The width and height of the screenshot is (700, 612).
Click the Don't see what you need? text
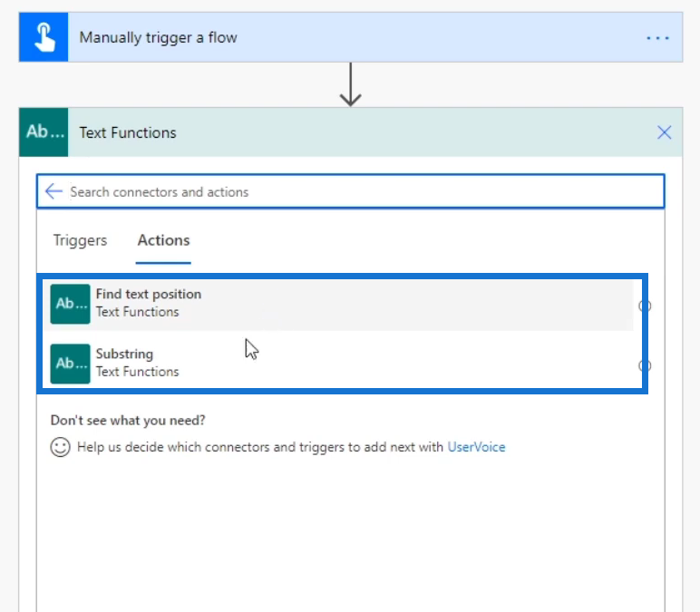128,420
